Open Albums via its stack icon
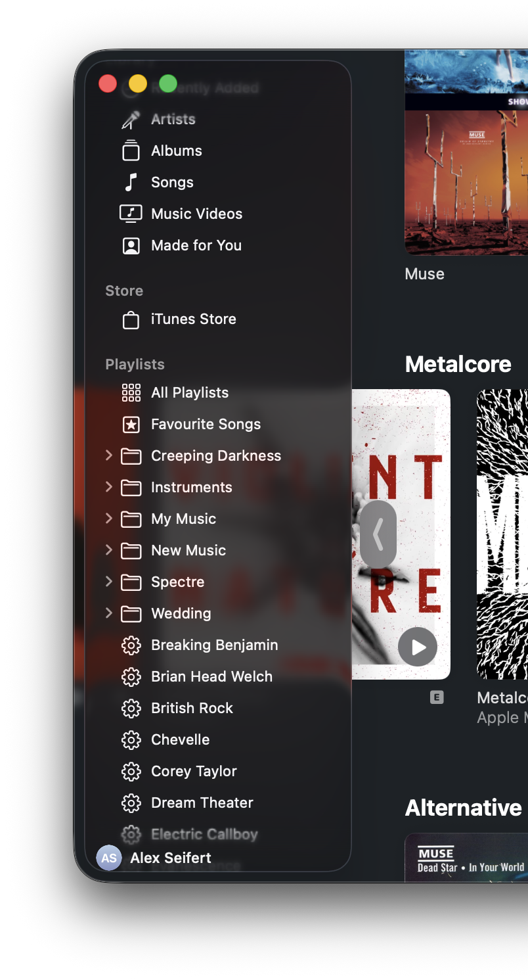 131,151
